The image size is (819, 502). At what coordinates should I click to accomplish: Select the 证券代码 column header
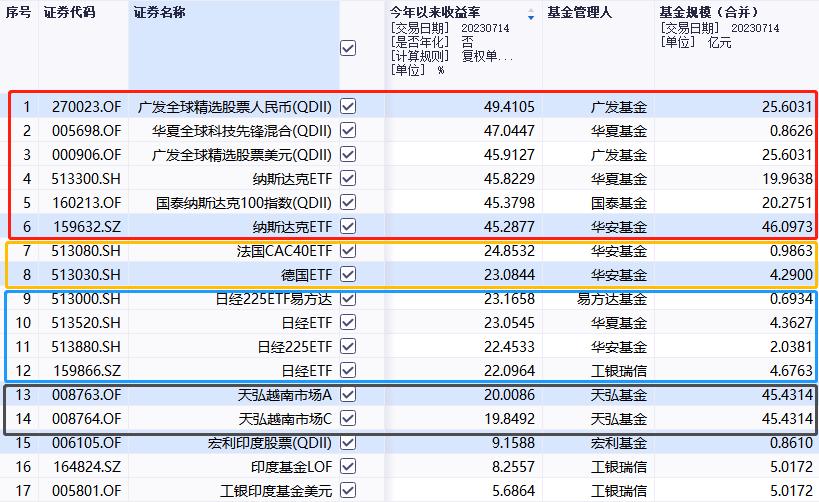tap(69, 12)
